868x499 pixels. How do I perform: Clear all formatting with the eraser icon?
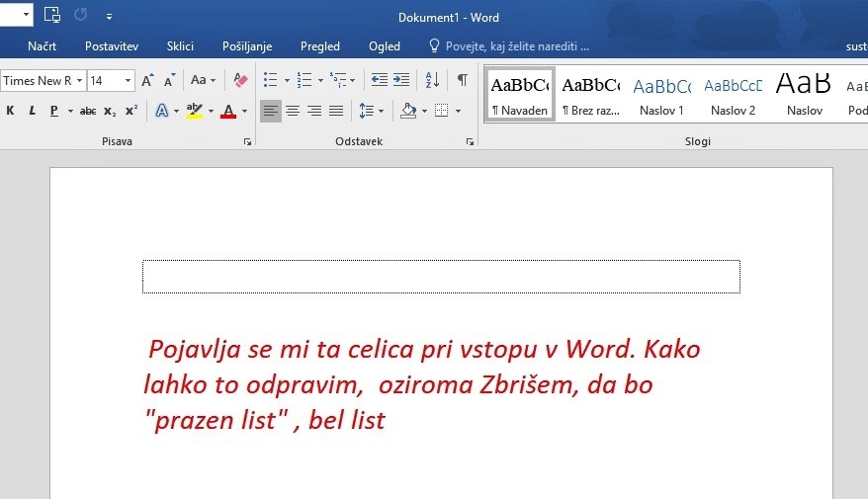point(239,81)
